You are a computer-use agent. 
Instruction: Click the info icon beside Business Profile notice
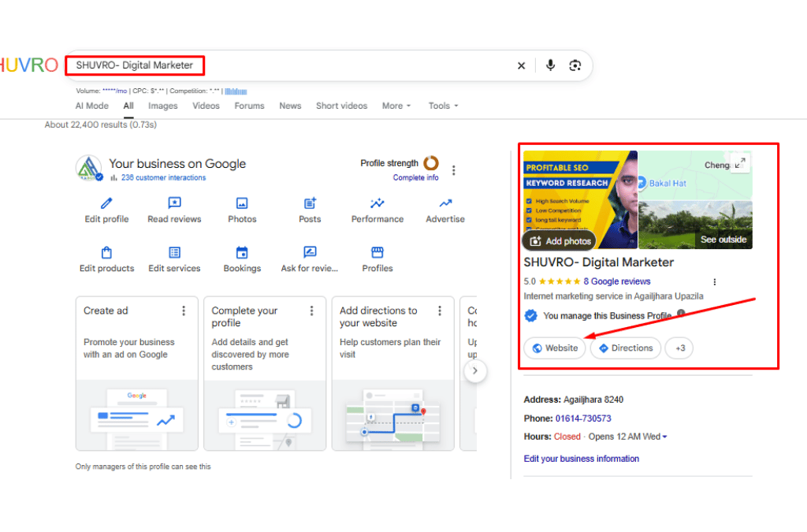pos(681,313)
